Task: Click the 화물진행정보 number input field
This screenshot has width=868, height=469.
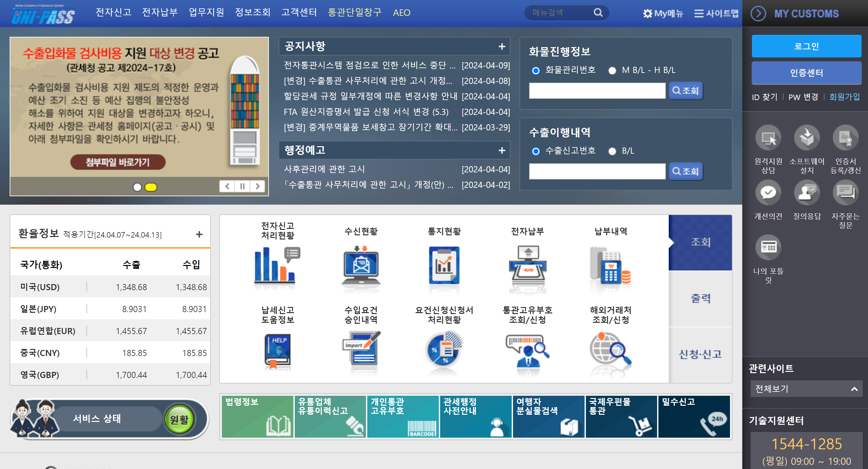Action: (x=597, y=90)
